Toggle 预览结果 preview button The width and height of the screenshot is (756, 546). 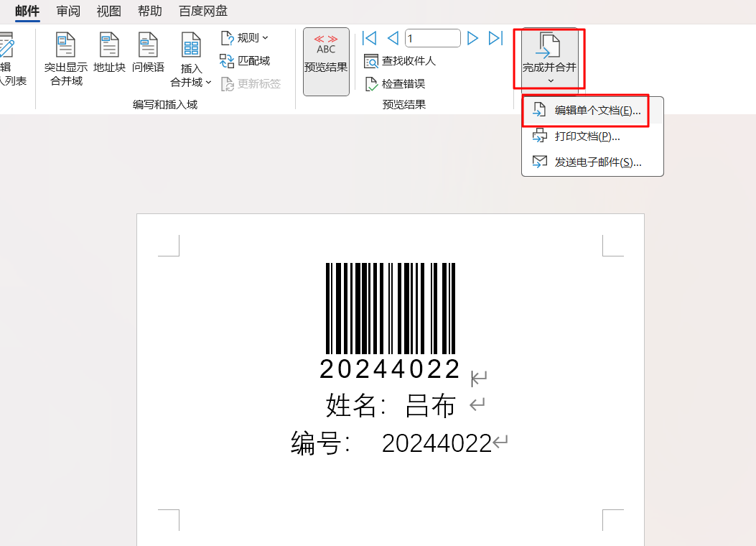(326, 61)
